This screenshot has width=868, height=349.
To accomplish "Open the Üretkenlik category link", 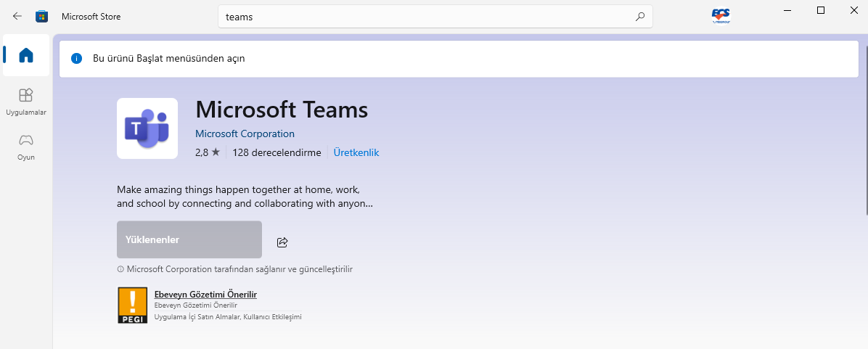I will tap(356, 152).
